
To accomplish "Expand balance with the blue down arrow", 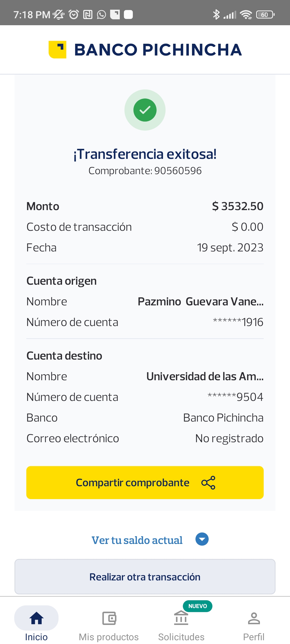I will pos(202,539).
